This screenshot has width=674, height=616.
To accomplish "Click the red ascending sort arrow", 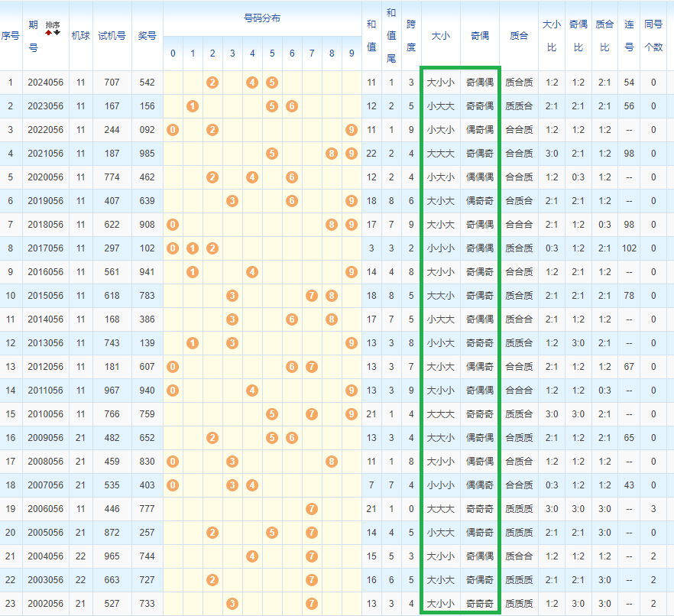I will coord(49,33).
